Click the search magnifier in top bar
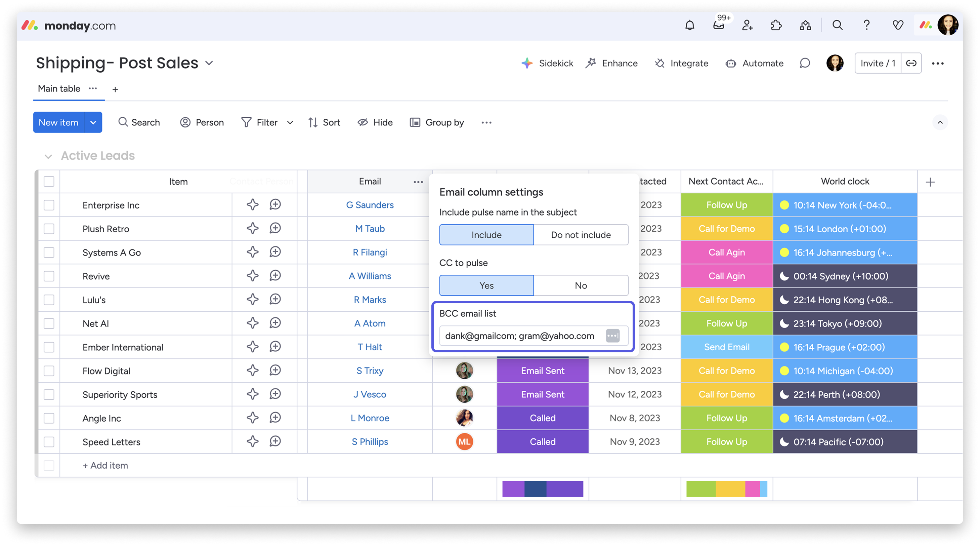Viewport: 980px width, 546px height. pos(837,26)
